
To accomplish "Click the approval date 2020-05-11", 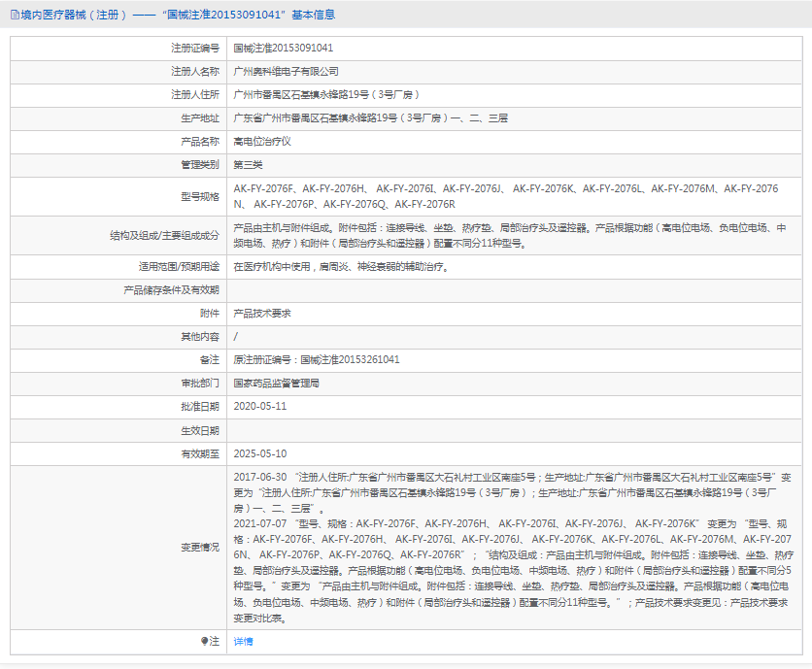I will coord(260,407).
